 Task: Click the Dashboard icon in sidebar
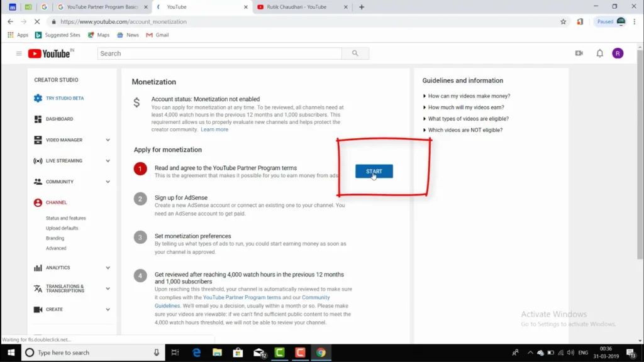pyautogui.click(x=38, y=119)
